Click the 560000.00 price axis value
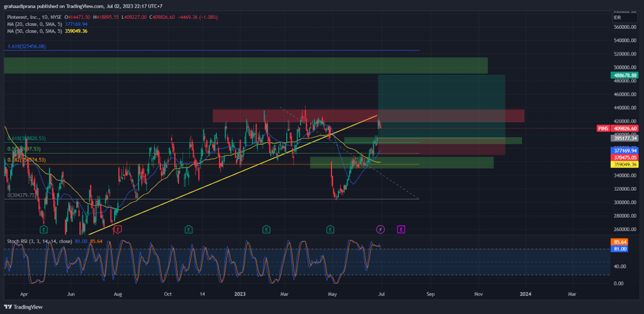Screen dimensions: 644x314 point(625,27)
